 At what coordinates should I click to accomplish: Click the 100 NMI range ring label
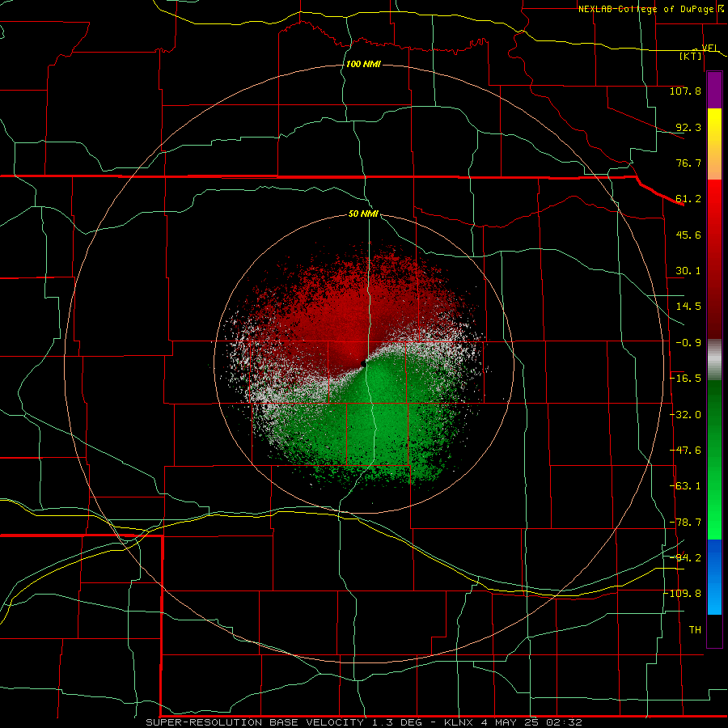tap(363, 64)
